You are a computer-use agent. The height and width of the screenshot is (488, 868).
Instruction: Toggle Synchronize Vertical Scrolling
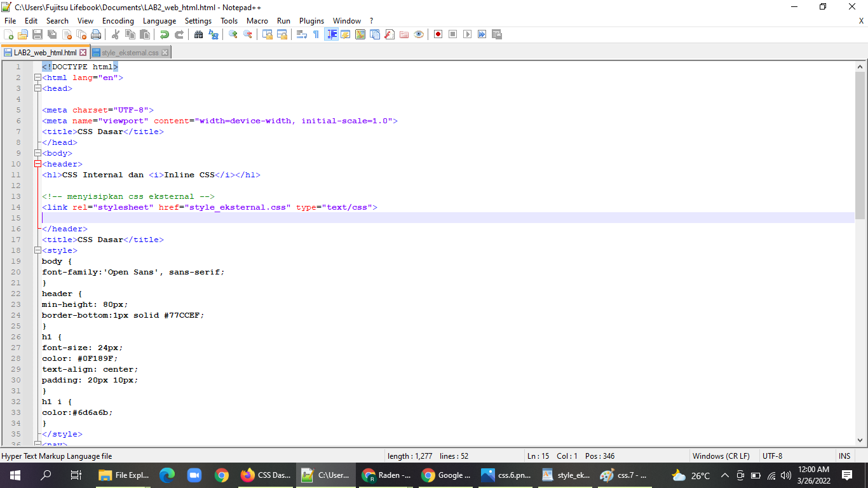coord(268,34)
